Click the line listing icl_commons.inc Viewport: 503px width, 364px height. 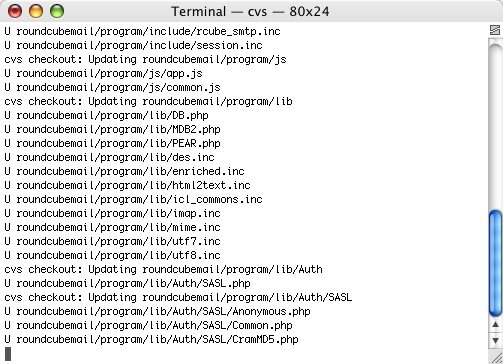tap(133, 199)
